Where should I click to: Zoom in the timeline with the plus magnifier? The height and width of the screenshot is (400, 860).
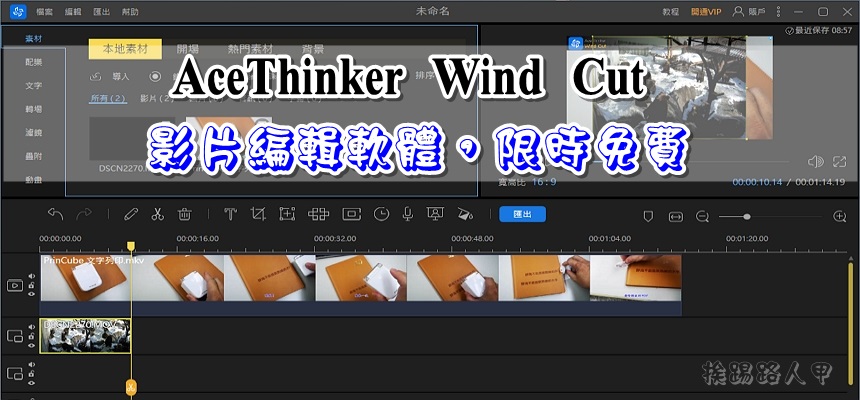coord(840,216)
